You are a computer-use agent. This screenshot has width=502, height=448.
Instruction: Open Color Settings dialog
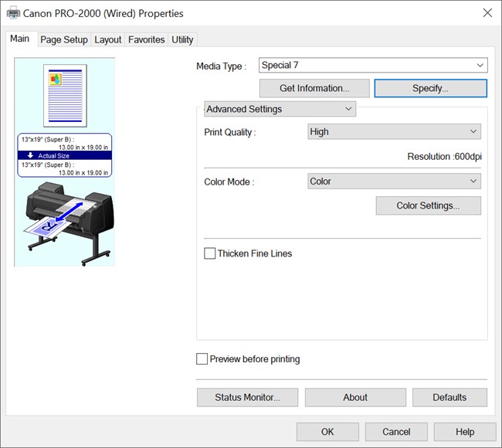coord(429,205)
